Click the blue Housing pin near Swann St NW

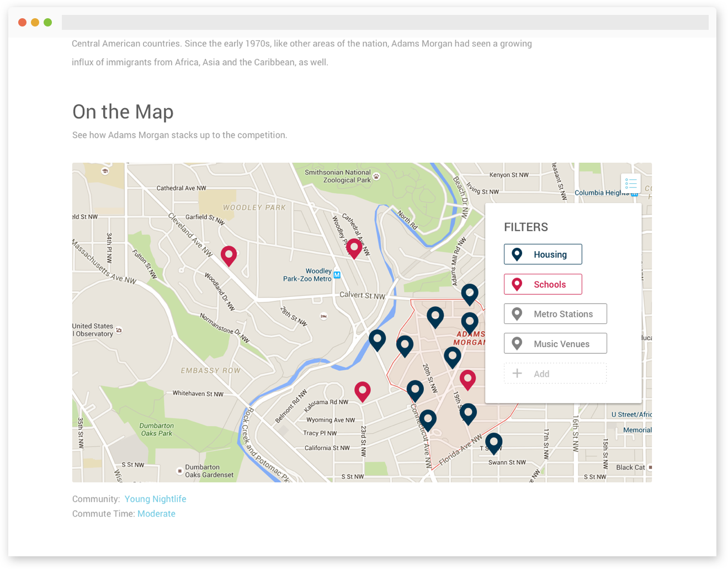(x=493, y=442)
